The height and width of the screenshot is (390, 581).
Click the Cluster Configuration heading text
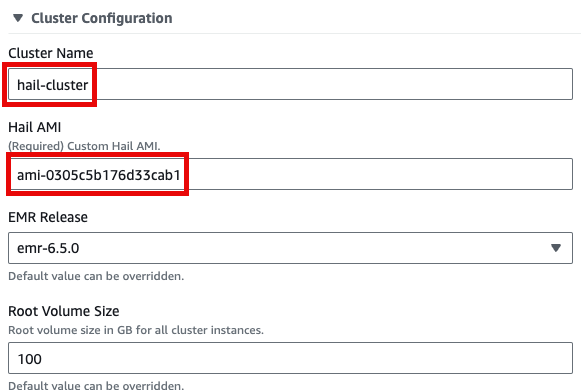click(102, 18)
